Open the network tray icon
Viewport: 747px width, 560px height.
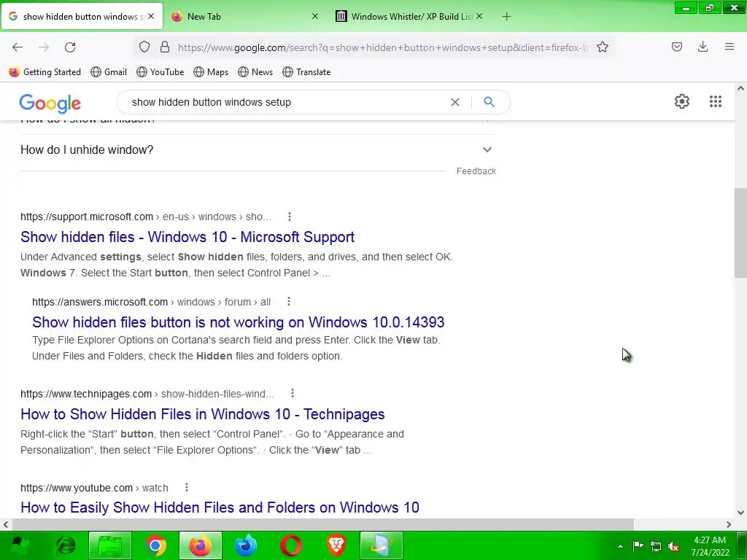(x=656, y=546)
